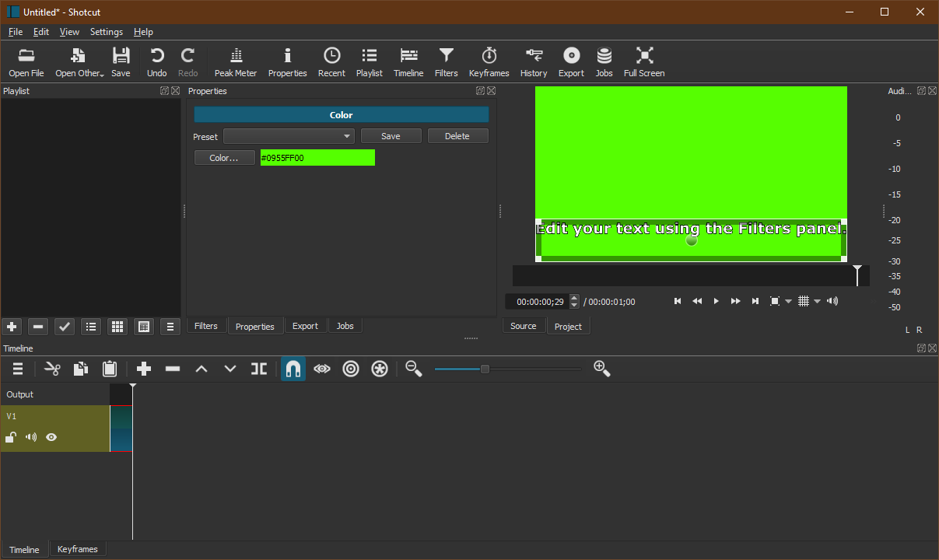939x560 pixels.
Task: Toggle V1 track visibility eye
Action: click(51, 437)
